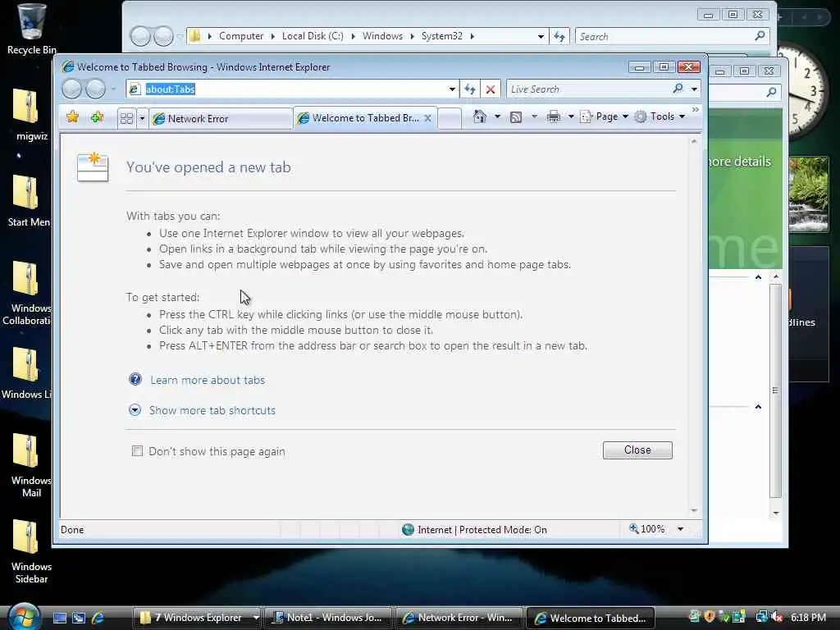Click the 100% zoom level button
The image size is (840, 630).
(x=647, y=529)
